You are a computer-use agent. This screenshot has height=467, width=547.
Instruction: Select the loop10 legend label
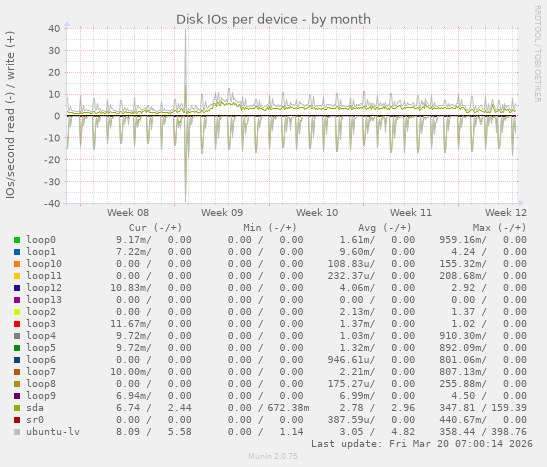tap(44, 264)
